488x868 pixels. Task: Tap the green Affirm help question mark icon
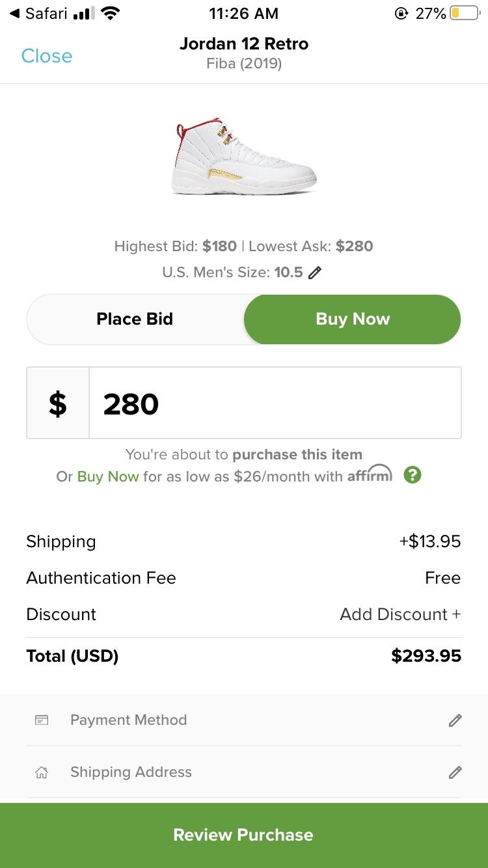pos(413,476)
